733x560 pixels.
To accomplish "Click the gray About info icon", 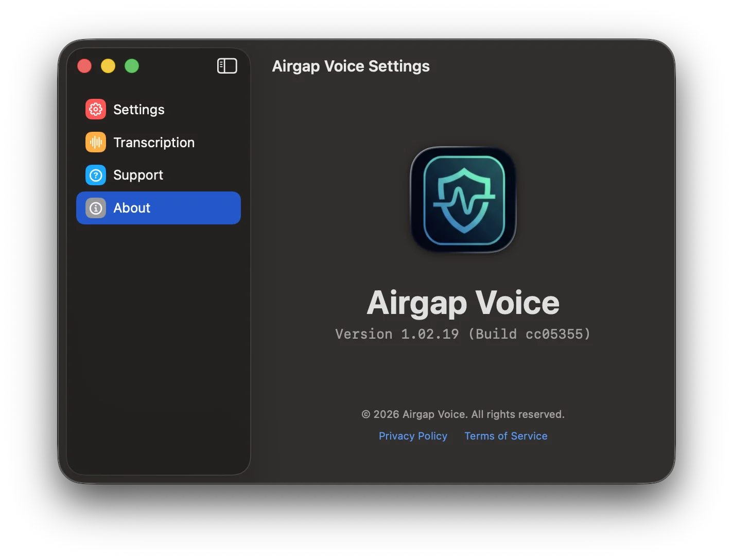I will pos(96,208).
